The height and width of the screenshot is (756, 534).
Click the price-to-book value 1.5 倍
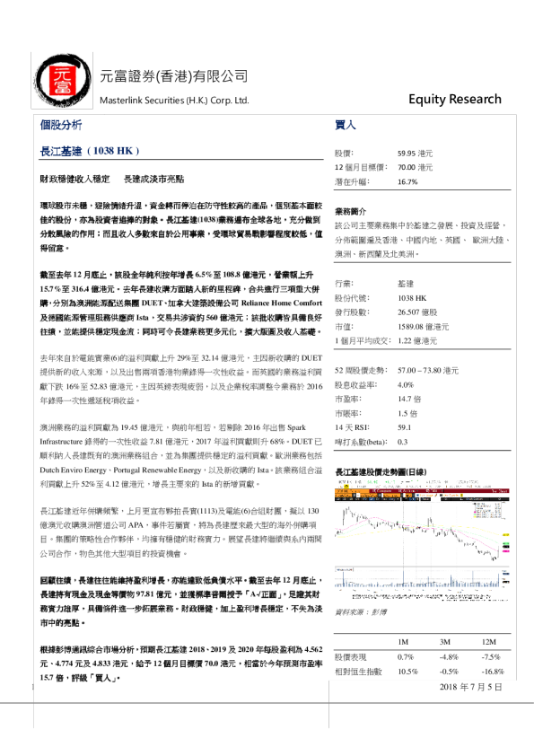tap(407, 413)
